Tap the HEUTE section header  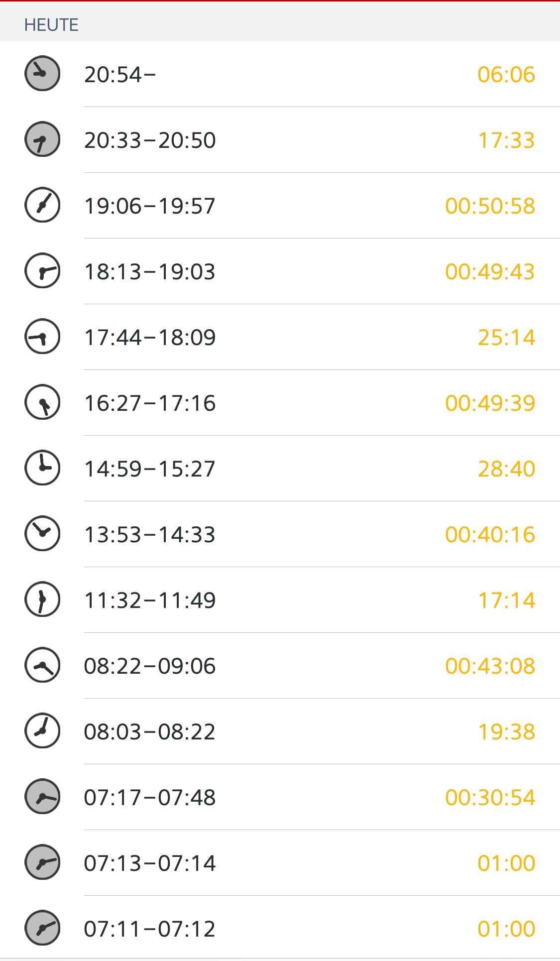(51, 25)
